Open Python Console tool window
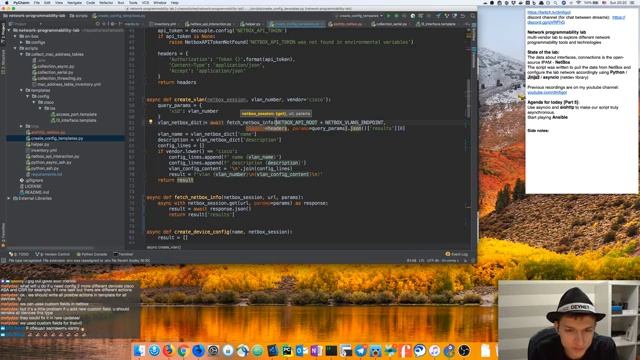The image size is (640, 360). point(92,254)
